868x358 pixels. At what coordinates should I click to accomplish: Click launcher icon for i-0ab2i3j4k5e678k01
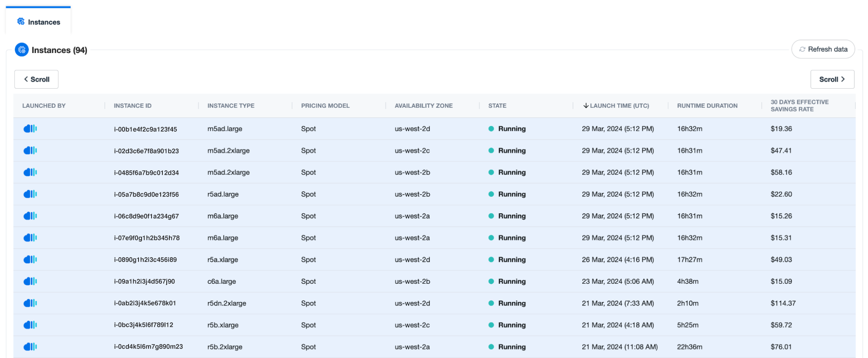pyautogui.click(x=30, y=303)
